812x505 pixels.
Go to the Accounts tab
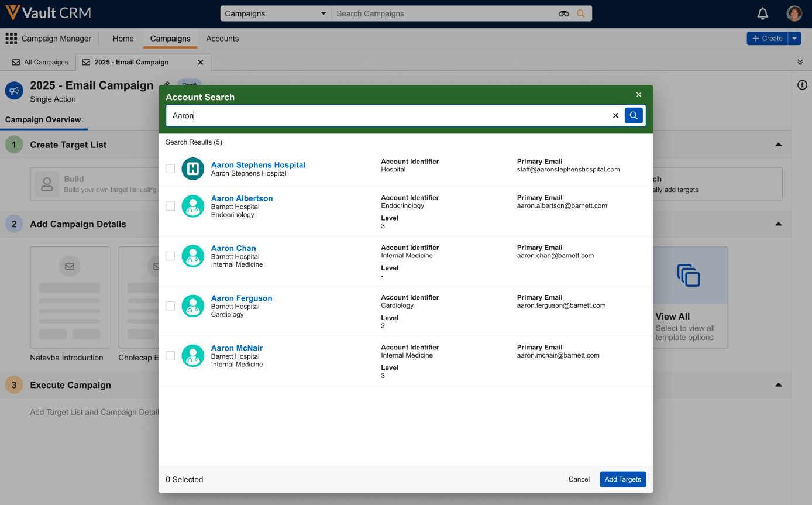222,39
